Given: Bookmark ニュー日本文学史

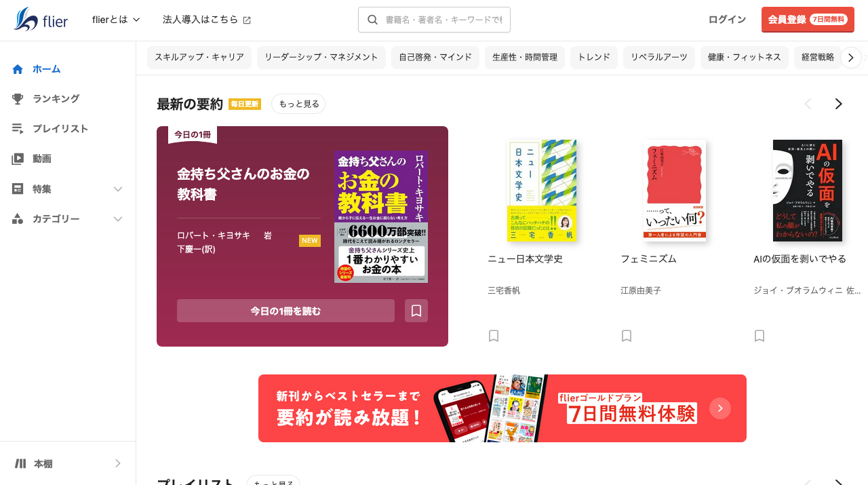Looking at the screenshot, I should point(494,336).
